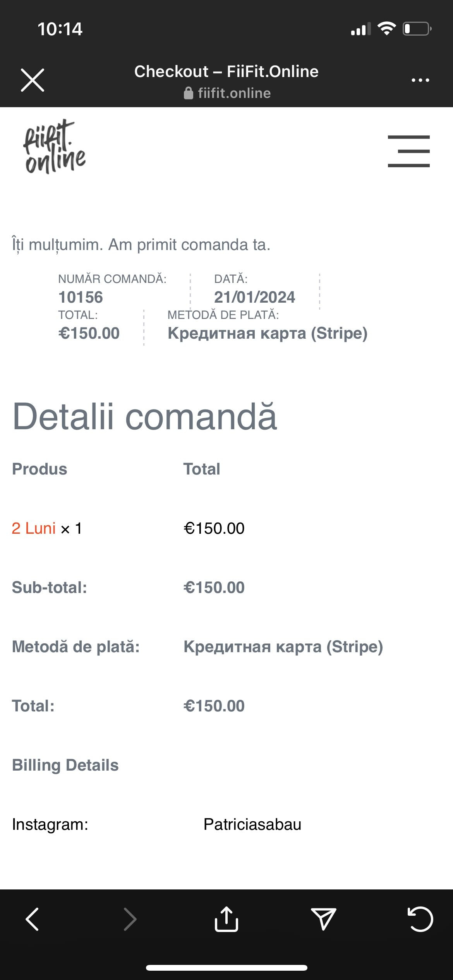
Task: Tap the home indicator bar
Action: point(226,968)
